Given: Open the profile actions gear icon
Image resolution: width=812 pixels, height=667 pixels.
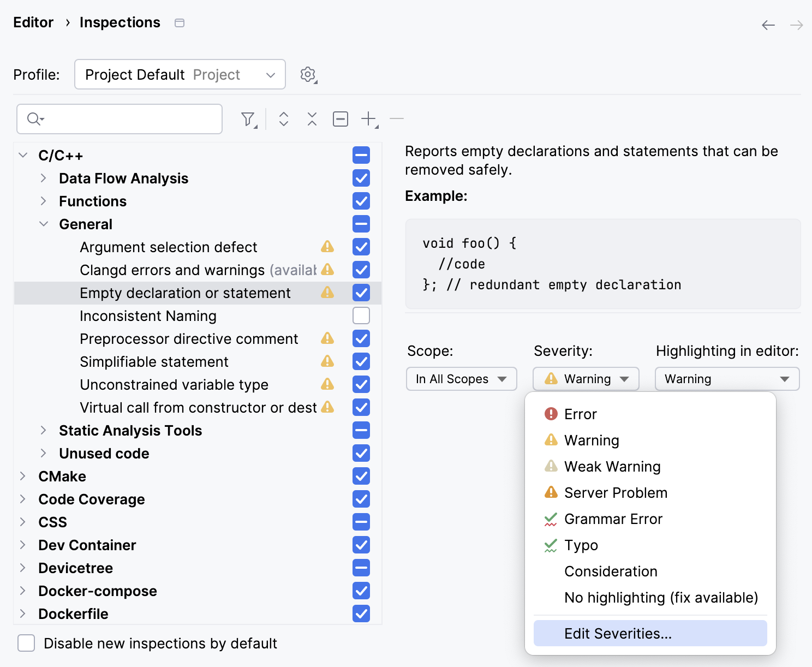Looking at the screenshot, I should (308, 75).
